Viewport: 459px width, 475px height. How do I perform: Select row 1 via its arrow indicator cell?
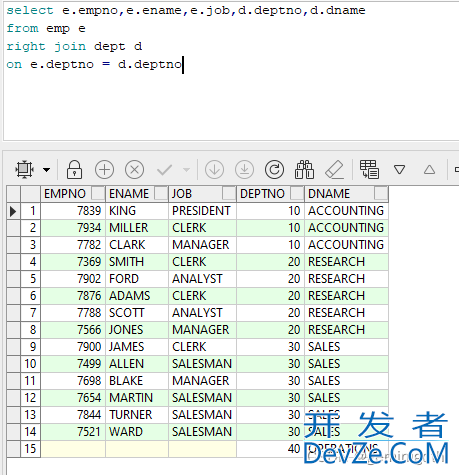(x=13, y=211)
